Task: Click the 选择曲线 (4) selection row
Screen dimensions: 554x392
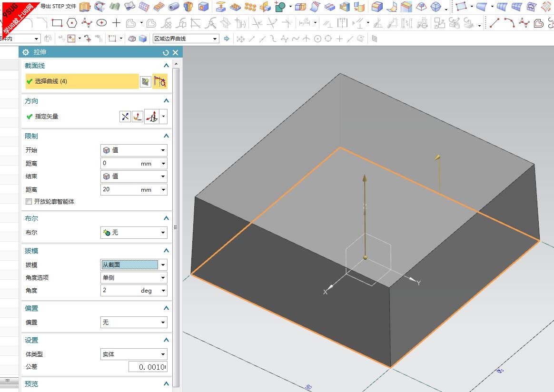Action: [82, 81]
